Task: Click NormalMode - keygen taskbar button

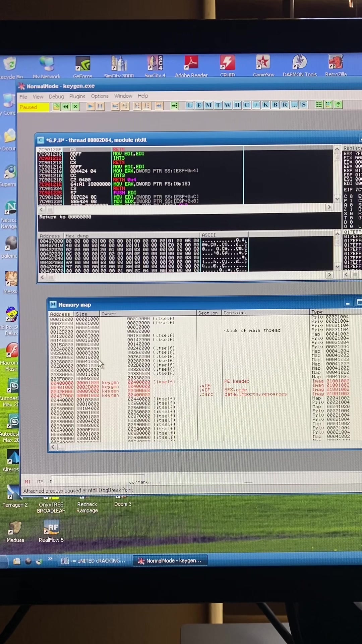Action: coord(170,560)
